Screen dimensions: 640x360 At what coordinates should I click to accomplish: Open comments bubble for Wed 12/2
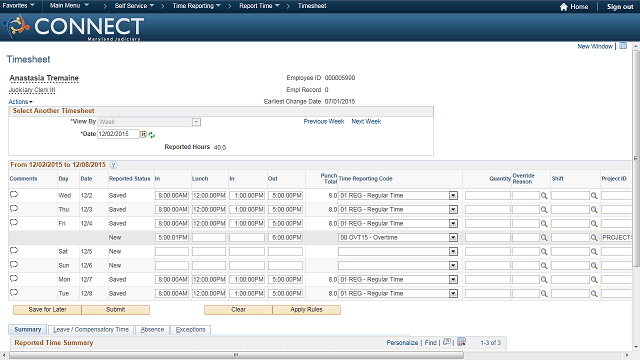click(14, 194)
